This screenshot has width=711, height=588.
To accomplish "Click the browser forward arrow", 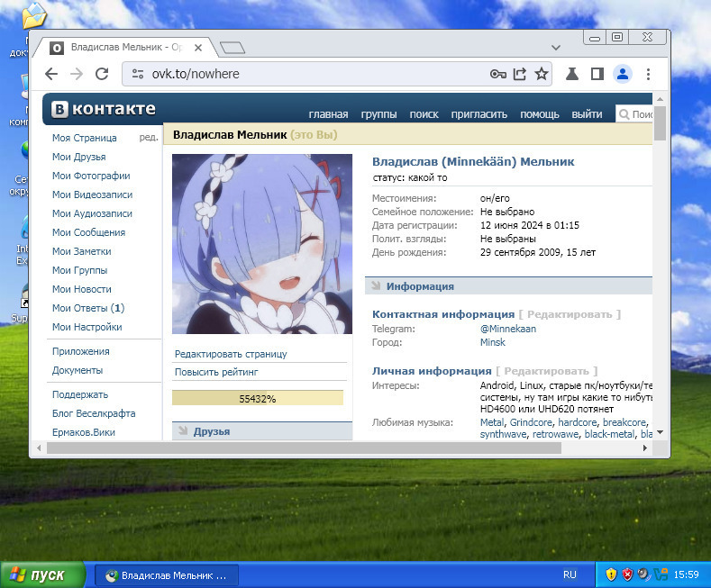I will (x=77, y=74).
